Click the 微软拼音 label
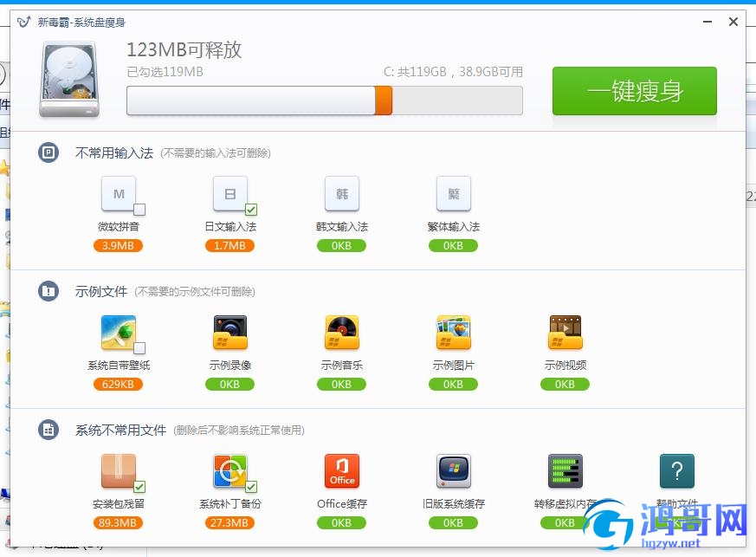The height and width of the screenshot is (557, 756). (x=118, y=227)
